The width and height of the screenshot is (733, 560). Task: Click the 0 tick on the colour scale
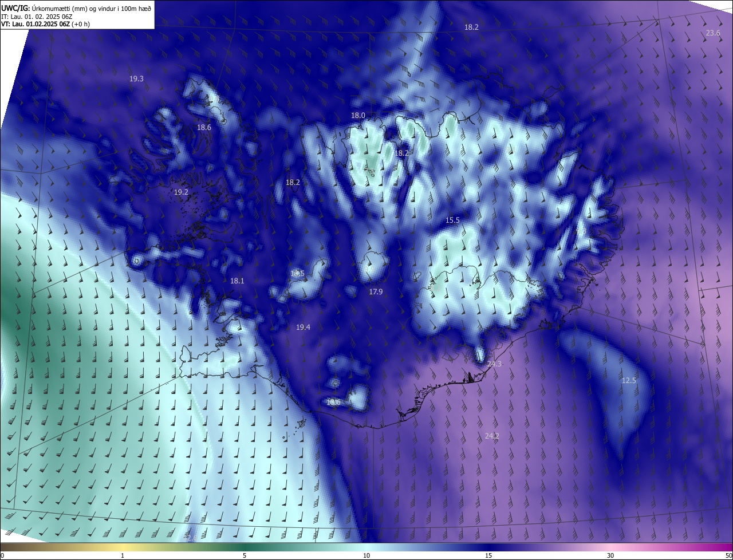[x=2, y=556]
